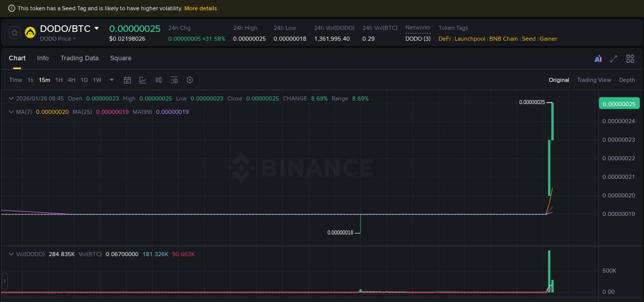Toggle DODO/BTC as a favorite pair
Viewport: 644px width, 302px height.
14,32
